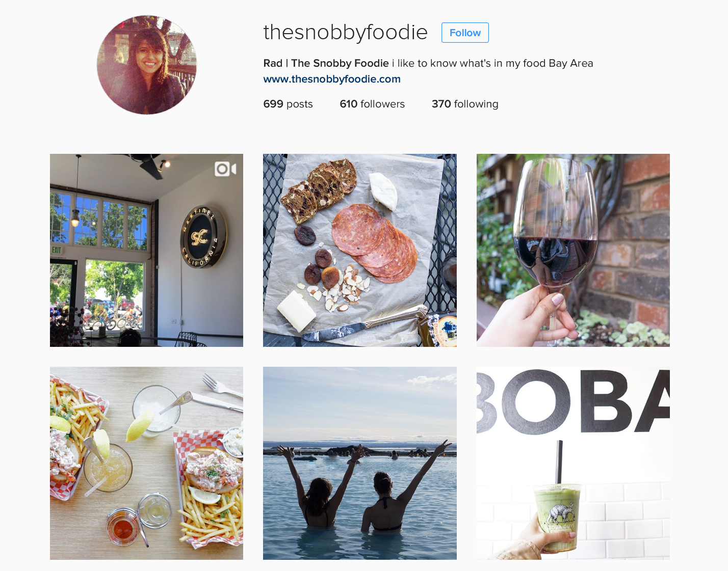Click the video camera icon on first post
Image resolution: width=728 pixels, height=571 pixels.
point(225,169)
